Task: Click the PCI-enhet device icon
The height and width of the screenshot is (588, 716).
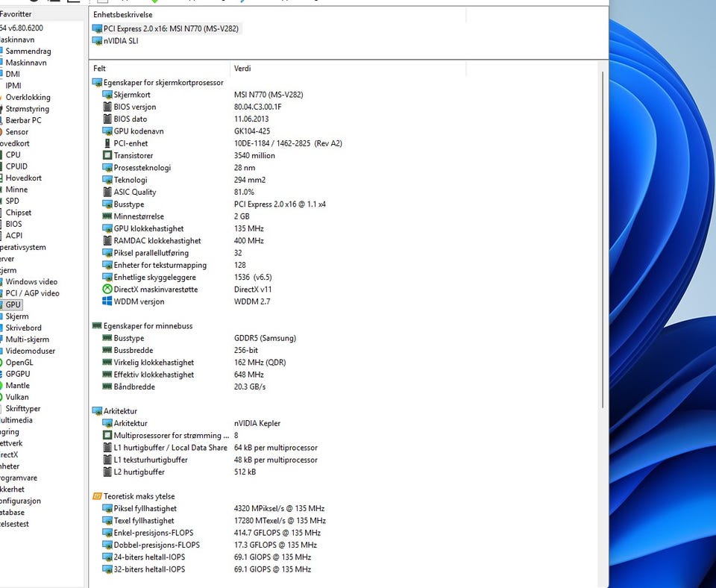Action: (x=107, y=143)
